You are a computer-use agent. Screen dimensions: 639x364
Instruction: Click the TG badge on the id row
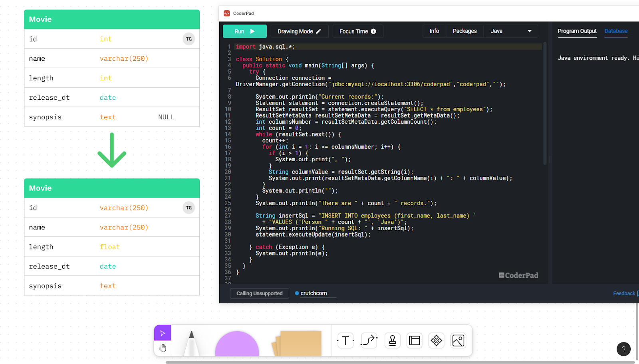189,39
